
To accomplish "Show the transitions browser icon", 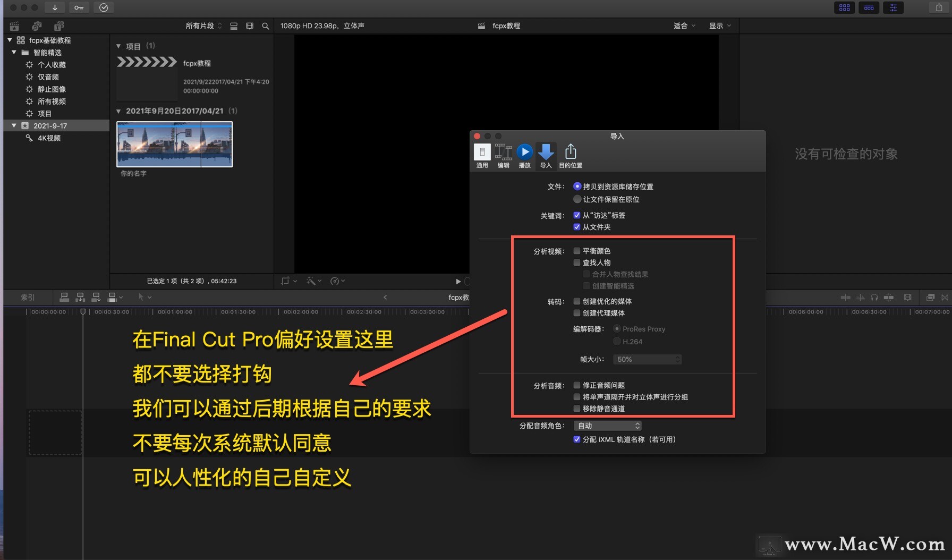I will (x=945, y=298).
